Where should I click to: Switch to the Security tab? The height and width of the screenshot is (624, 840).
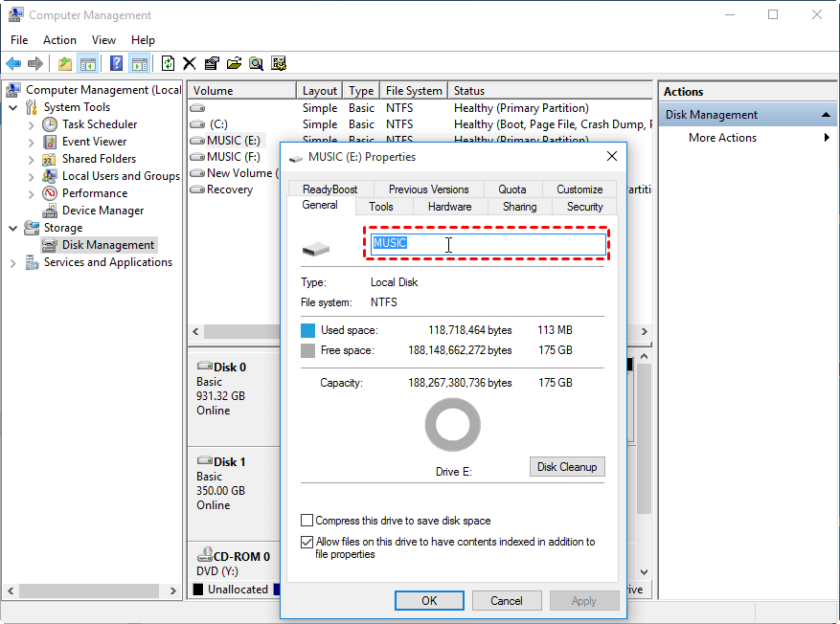[x=584, y=207]
